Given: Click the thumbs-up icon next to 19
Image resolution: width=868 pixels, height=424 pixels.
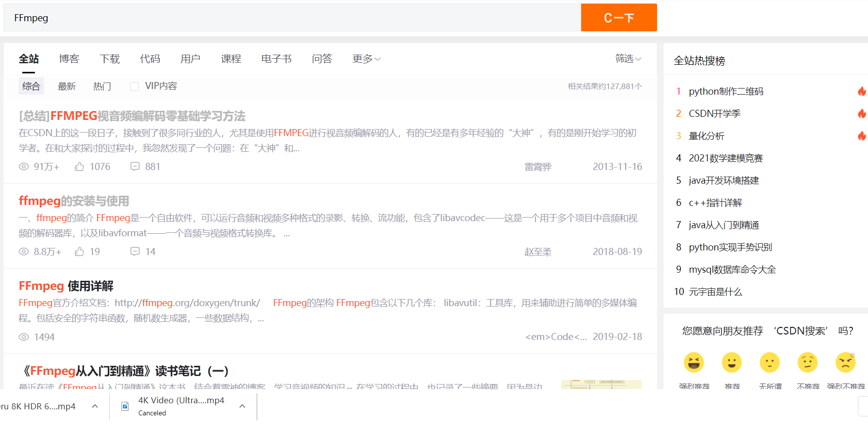Looking at the screenshot, I should click(x=79, y=251).
